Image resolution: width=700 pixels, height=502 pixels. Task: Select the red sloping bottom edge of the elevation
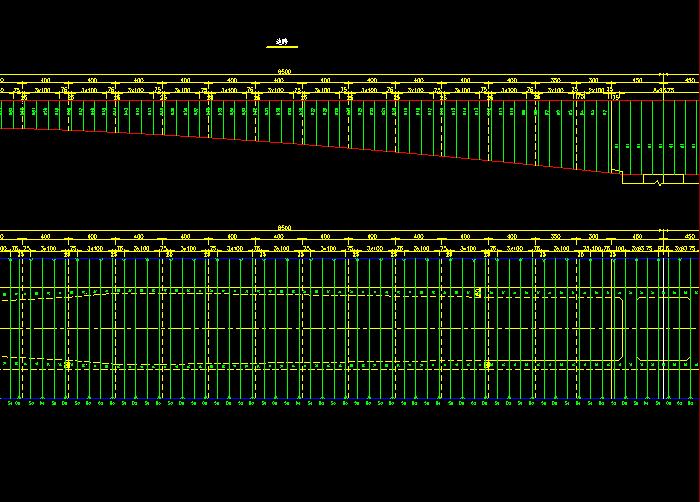click(x=300, y=142)
